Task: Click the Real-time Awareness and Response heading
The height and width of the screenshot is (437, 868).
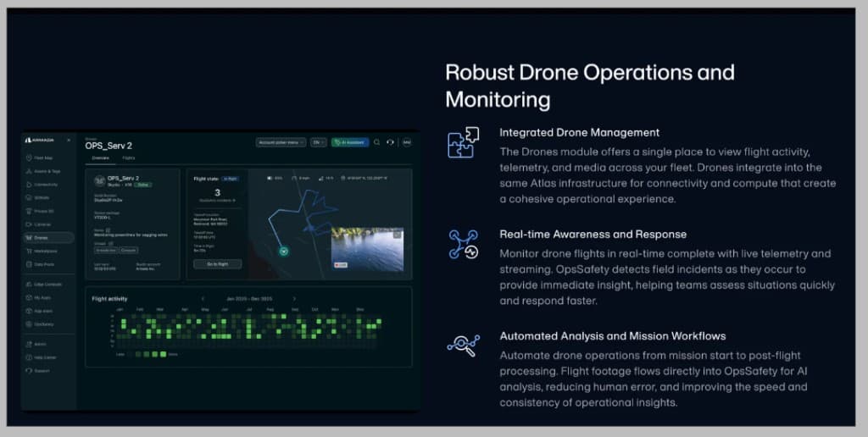Action: [593, 235]
